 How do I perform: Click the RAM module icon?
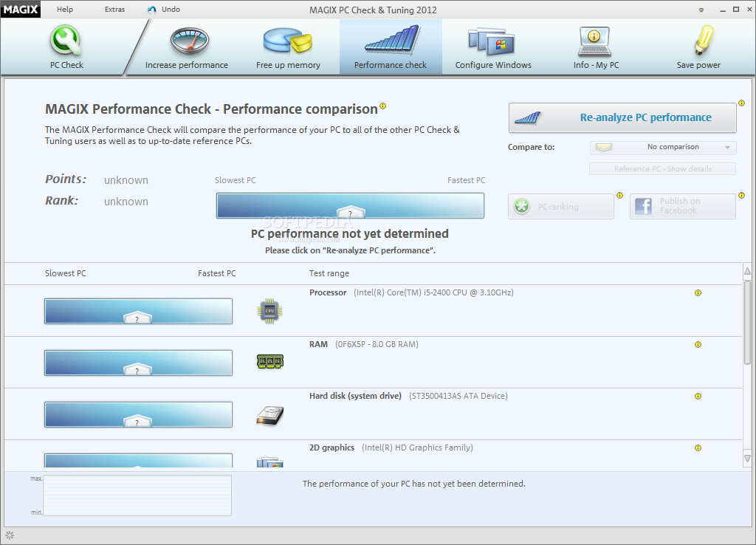(270, 361)
